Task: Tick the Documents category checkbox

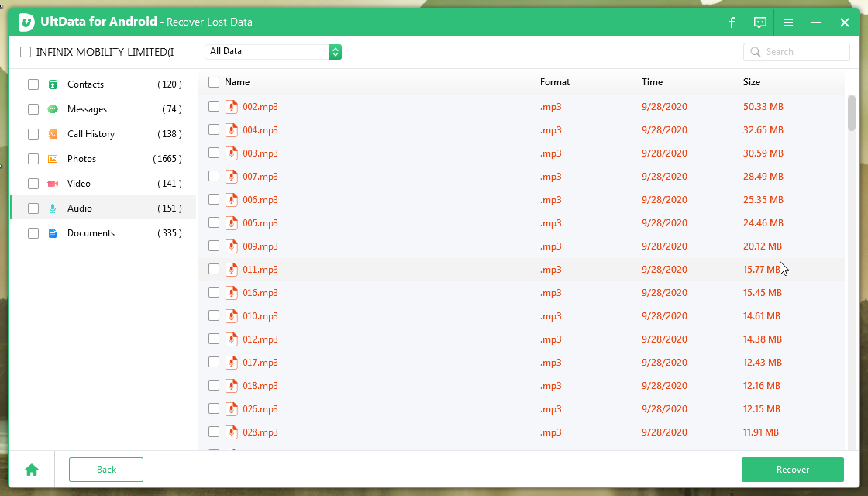Action: pos(33,233)
